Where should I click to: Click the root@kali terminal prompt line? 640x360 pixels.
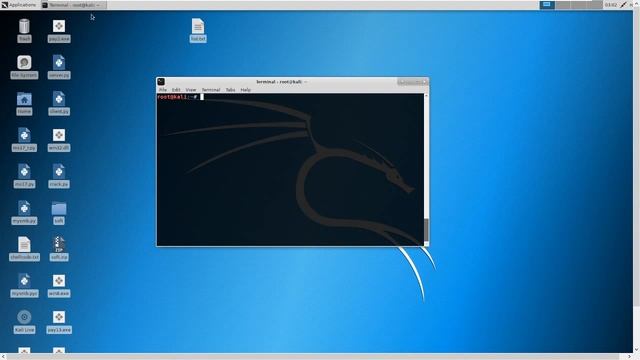click(x=180, y=97)
